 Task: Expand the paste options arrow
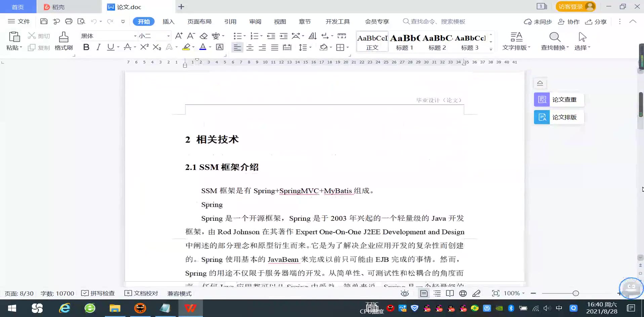(x=21, y=48)
